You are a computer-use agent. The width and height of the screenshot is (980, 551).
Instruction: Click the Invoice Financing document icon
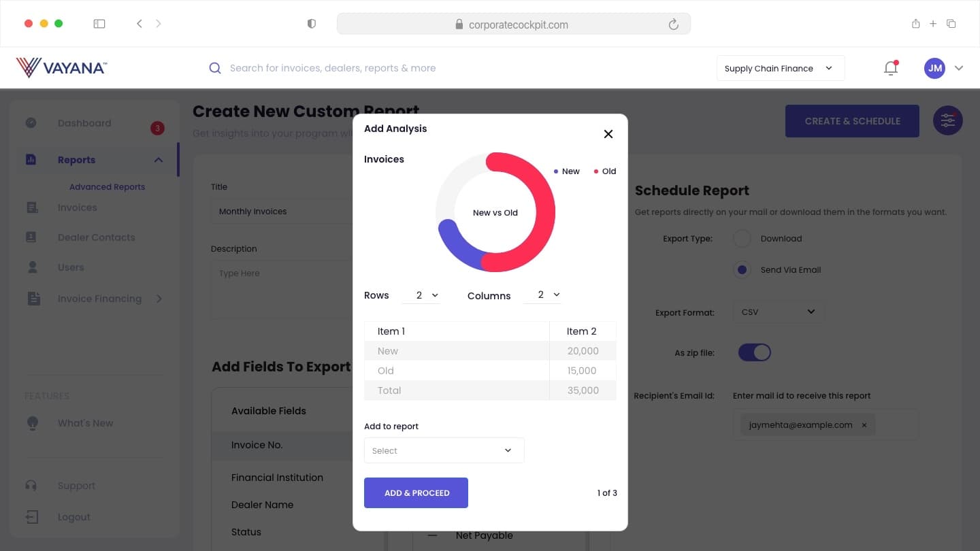33,298
